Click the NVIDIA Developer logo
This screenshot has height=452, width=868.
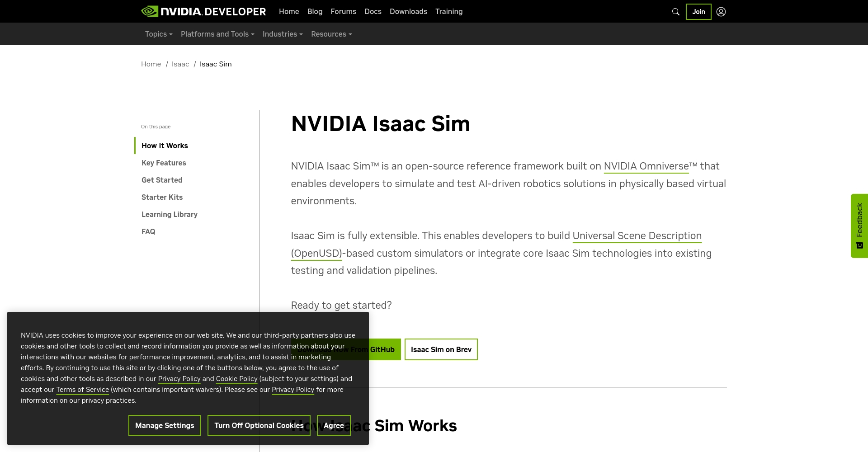(x=203, y=11)
